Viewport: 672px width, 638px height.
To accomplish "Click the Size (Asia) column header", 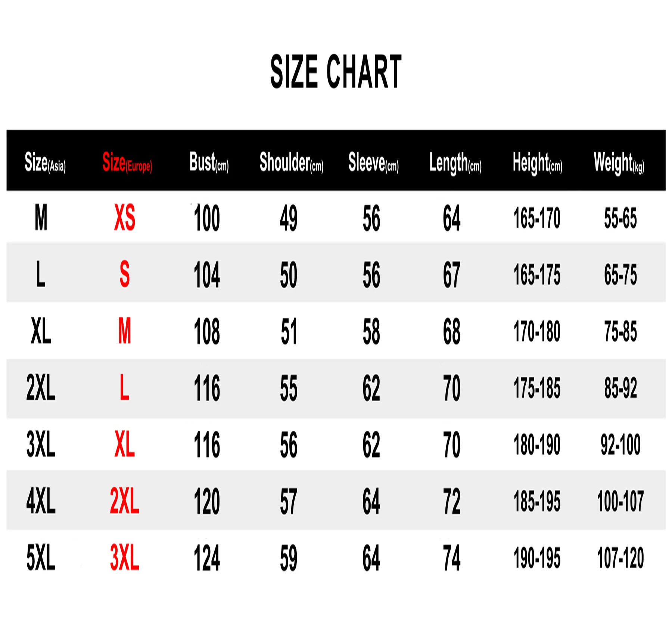I will (45, 162).
